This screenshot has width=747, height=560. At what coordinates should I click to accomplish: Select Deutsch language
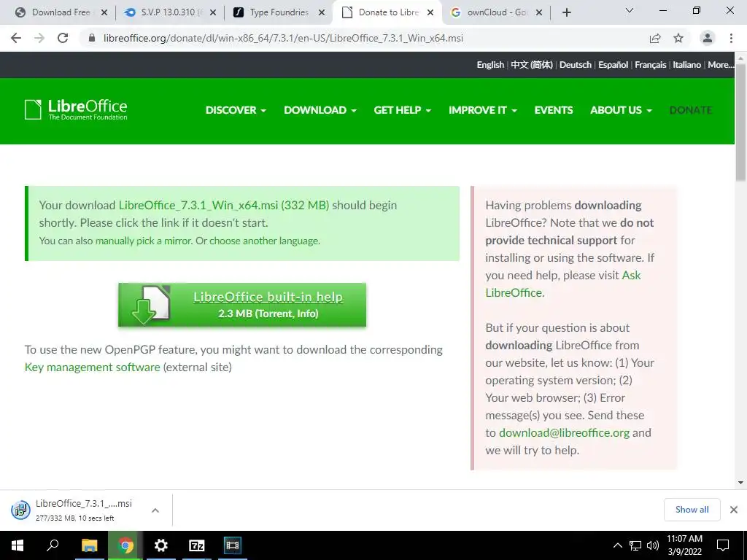tap(575, 65)
